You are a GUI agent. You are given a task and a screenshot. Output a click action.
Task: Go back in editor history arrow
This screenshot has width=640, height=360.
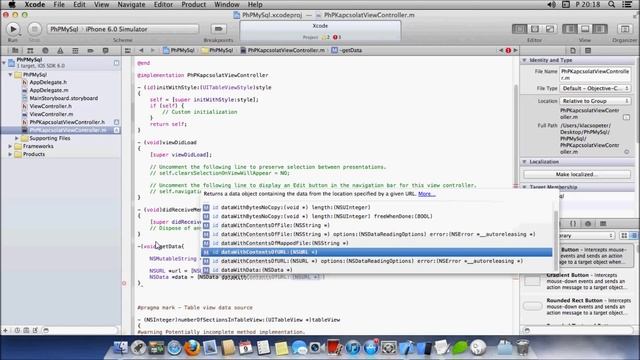click(x=141, y=51)
